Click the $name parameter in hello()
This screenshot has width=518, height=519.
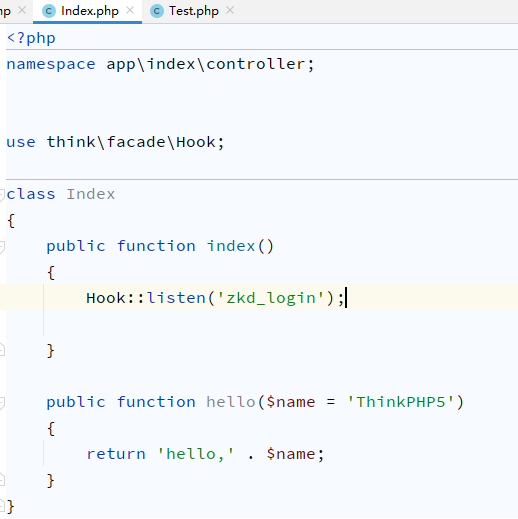tap(291, 402)
